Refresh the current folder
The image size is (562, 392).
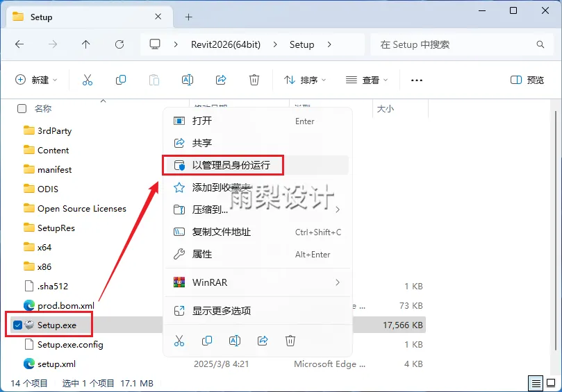[119, 44]
